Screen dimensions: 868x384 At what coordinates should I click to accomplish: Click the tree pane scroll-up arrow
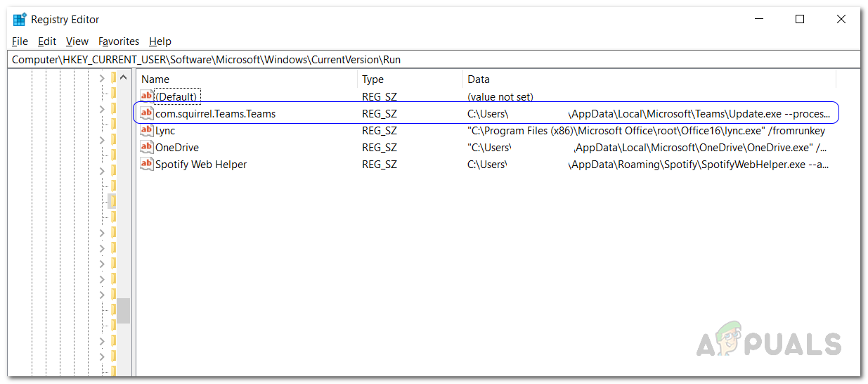[x=124, y=78]
